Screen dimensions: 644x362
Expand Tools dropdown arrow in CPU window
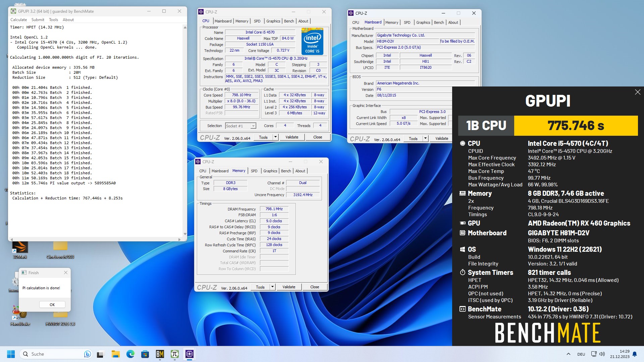pos(275,137)
